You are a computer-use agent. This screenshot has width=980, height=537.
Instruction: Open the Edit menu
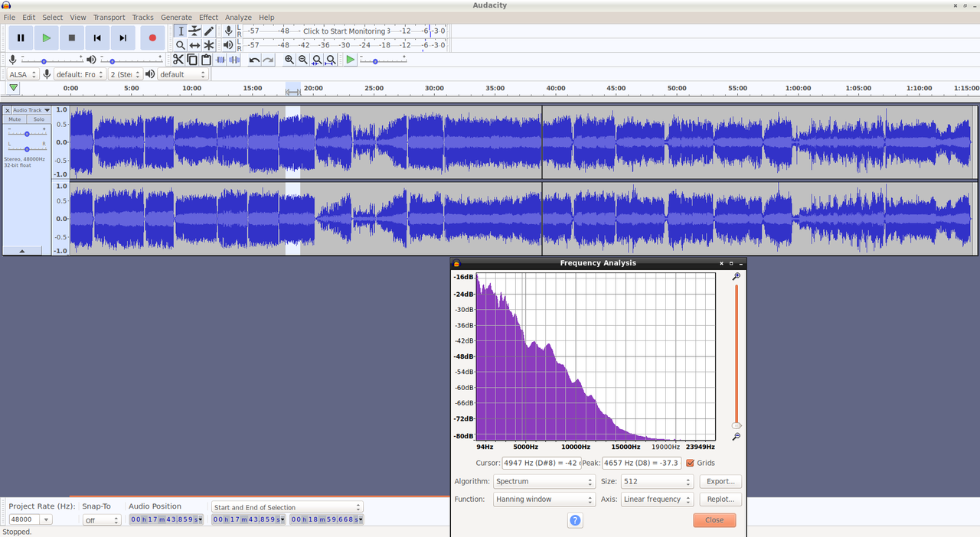click(x=28, y=17)
